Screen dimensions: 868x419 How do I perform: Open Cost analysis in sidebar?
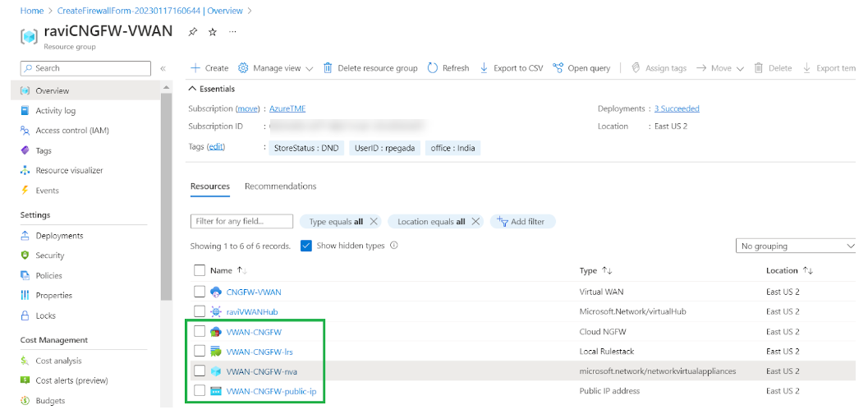pyautogui.click(x=58, y=361)
